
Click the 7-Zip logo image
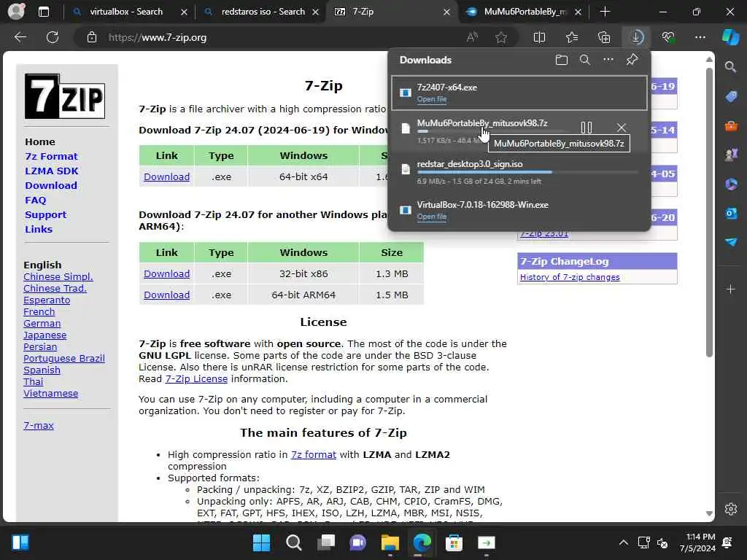[x=65, y=96]
